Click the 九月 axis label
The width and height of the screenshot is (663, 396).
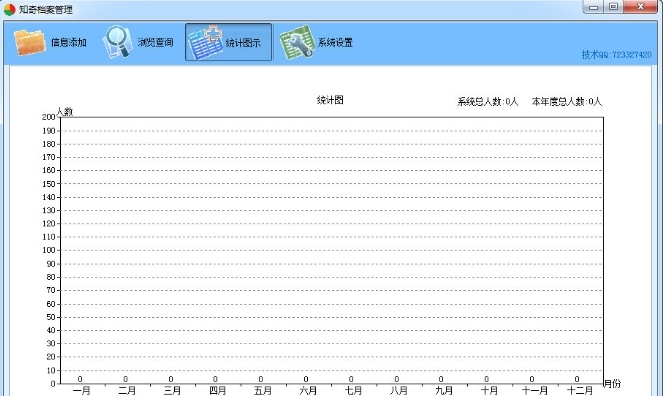(444, 391)
